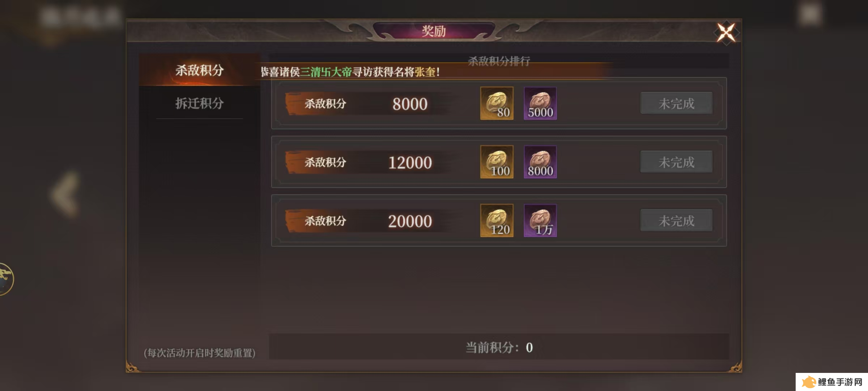Screen dimensions: 868x391
Task: Tap the announcement banner about 张奎
Action: tap(350, 72)
